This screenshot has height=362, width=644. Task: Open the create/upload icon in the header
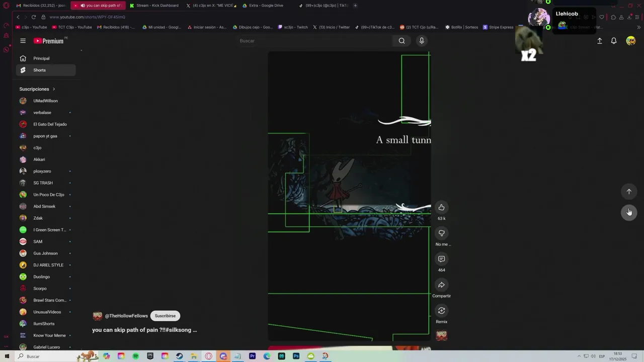[600, 41]
